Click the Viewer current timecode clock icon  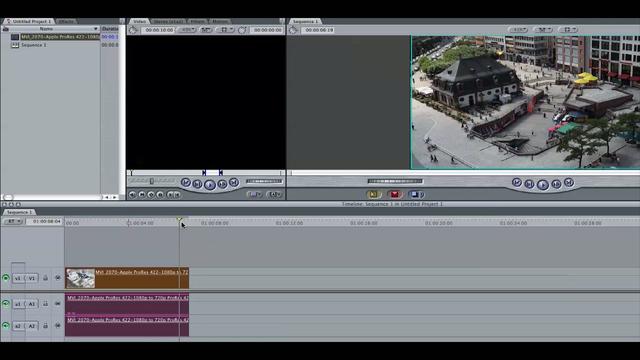(242, 30)
